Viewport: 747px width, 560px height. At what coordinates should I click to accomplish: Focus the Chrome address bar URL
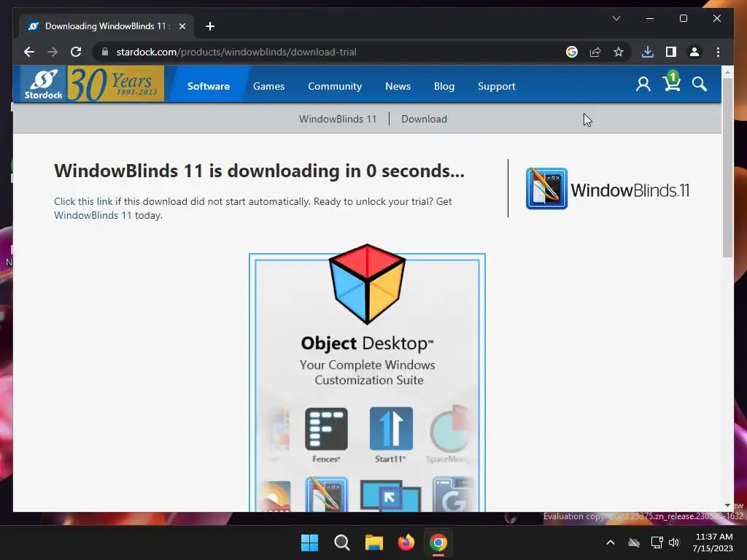(x=236, y=52)
